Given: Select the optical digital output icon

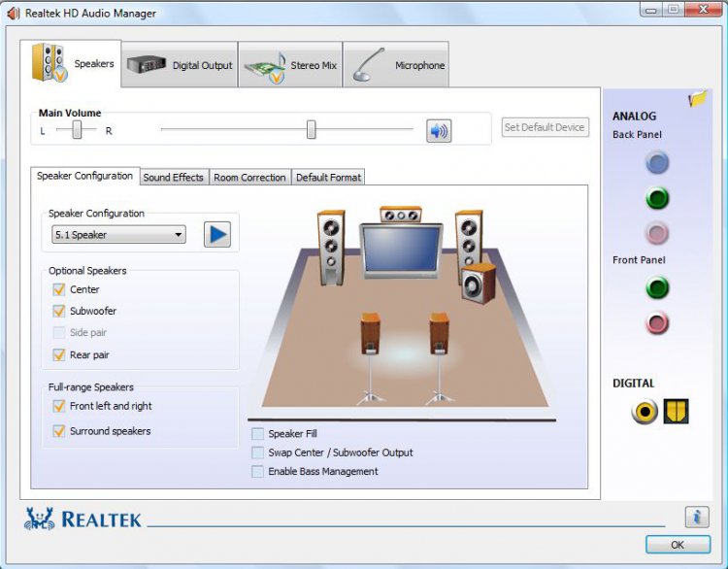Looking at the screenshot, I should pyautogui.click(x=676, y=412).
